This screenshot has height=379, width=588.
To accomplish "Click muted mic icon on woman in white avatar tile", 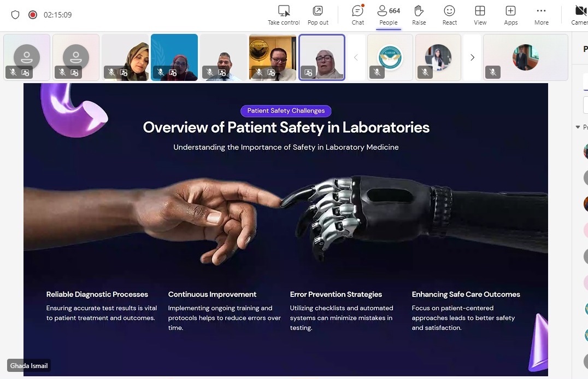I will (425, 72).
